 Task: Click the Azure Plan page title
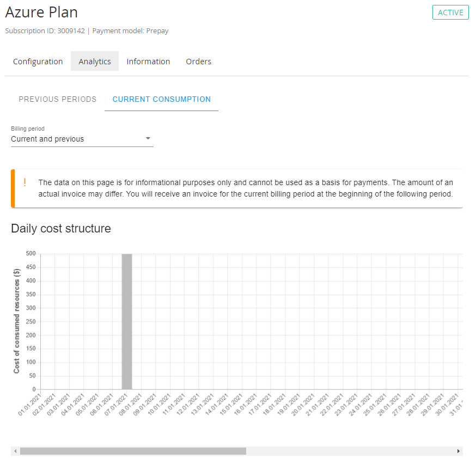(x=41, y=13)
